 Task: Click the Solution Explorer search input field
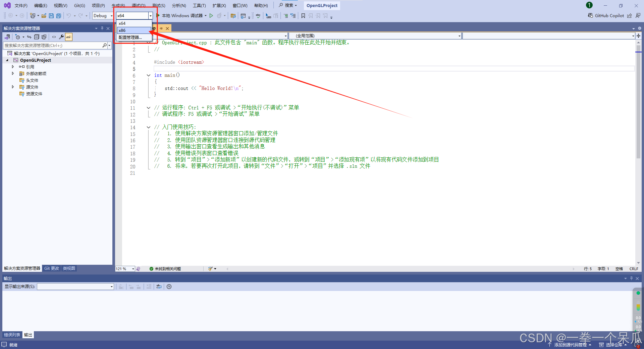pos(50,45)
